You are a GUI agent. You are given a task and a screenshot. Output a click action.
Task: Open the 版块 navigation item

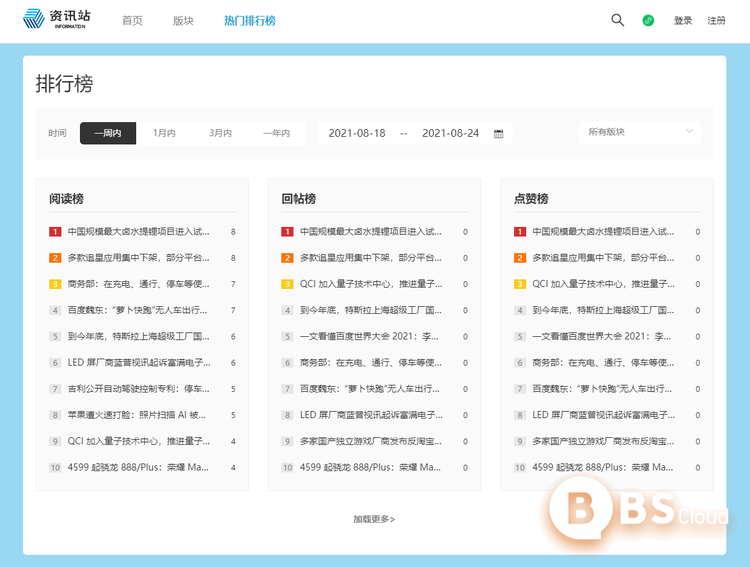[x=183, y=21]
